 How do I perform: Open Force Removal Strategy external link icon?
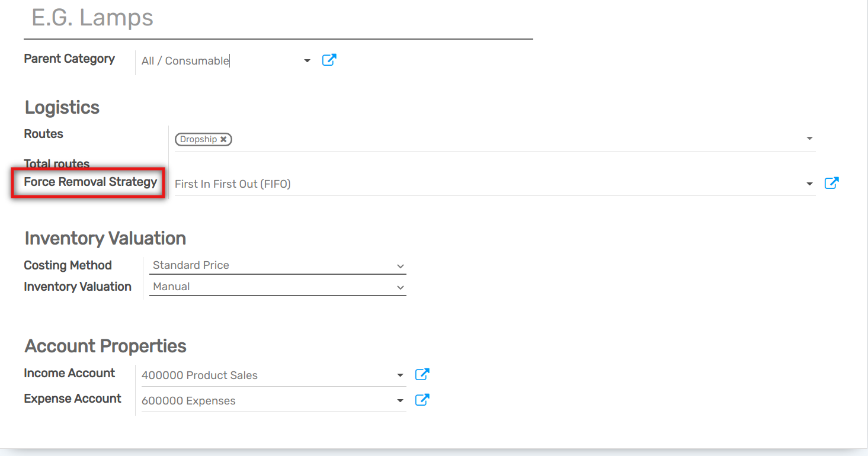pos(831,184)
